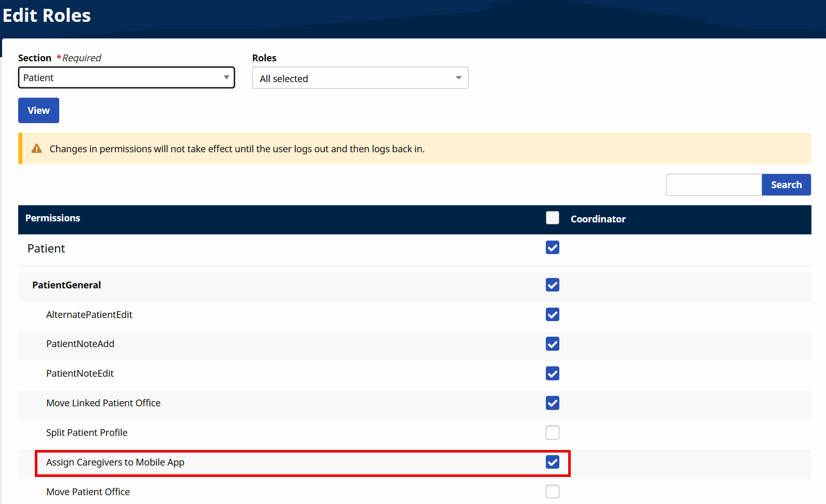Enable the Move Patient Office checkbox
The image size is (826, 504).
(x=553, y=492)
